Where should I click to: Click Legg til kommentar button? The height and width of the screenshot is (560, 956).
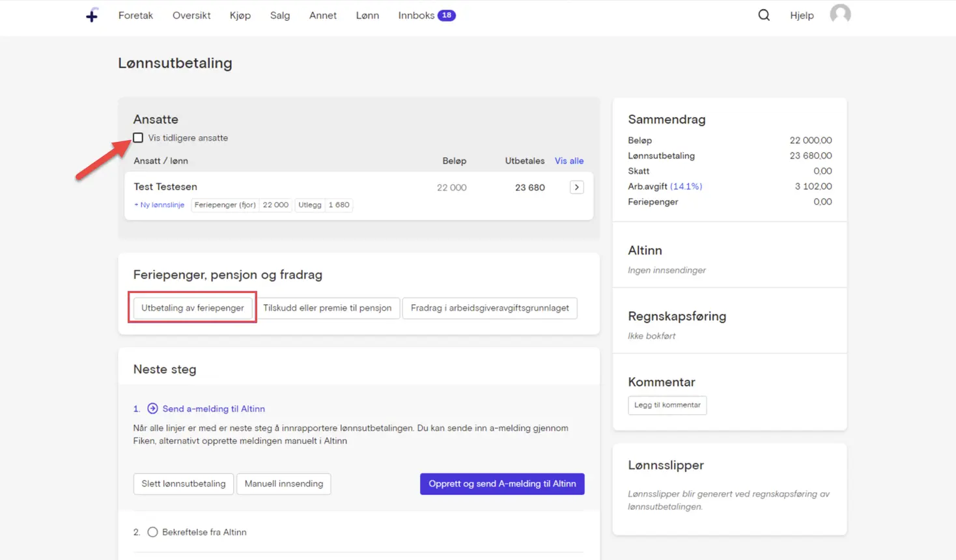(x=668, y=405)
